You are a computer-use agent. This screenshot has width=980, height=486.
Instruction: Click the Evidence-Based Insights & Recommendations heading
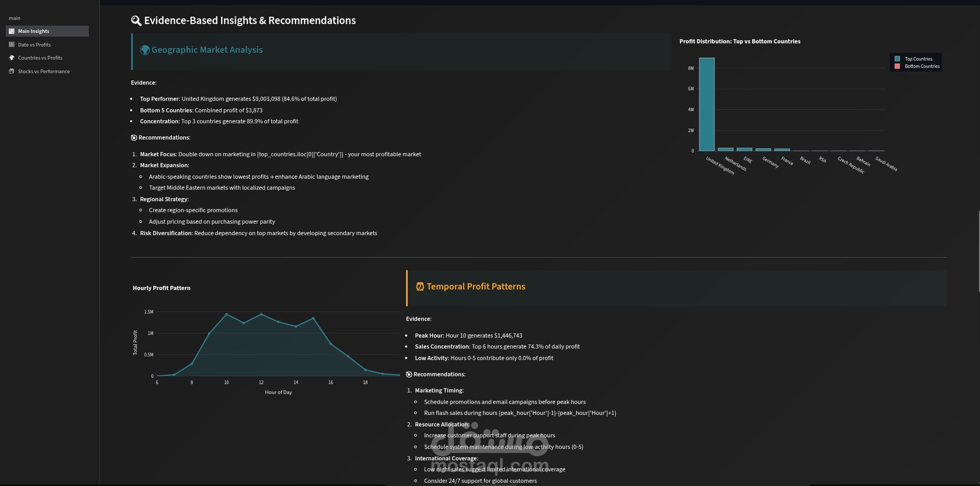(250, 20)
